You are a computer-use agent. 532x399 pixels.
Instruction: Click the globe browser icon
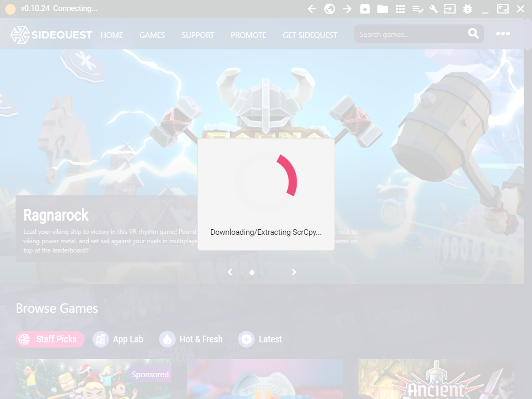coord(329,9)
